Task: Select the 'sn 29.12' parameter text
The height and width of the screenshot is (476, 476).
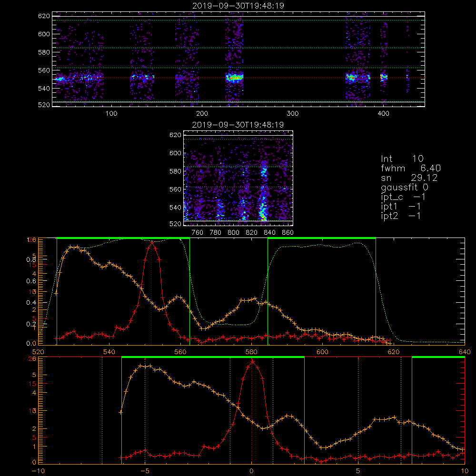Action: tap(409, 178)
